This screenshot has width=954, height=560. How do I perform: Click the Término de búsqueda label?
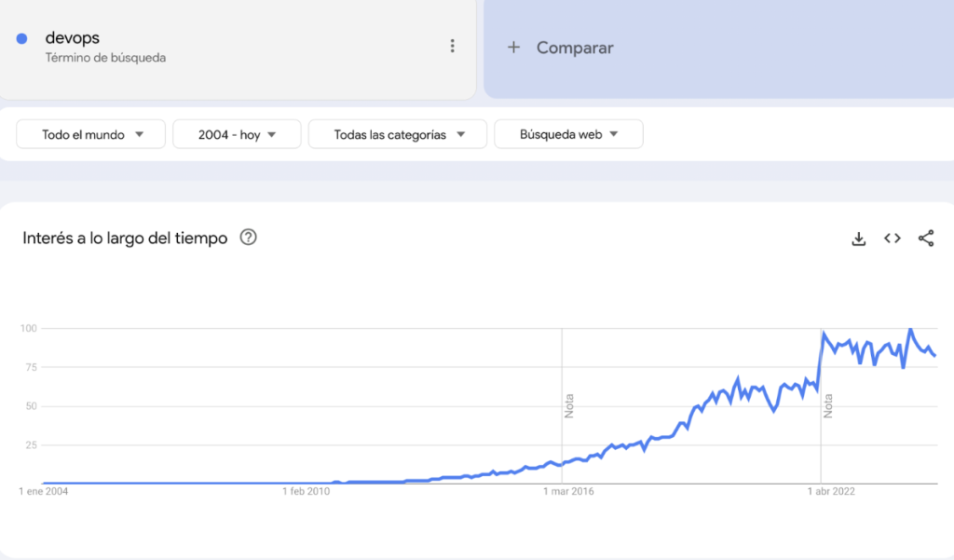[x=105, y=58]
